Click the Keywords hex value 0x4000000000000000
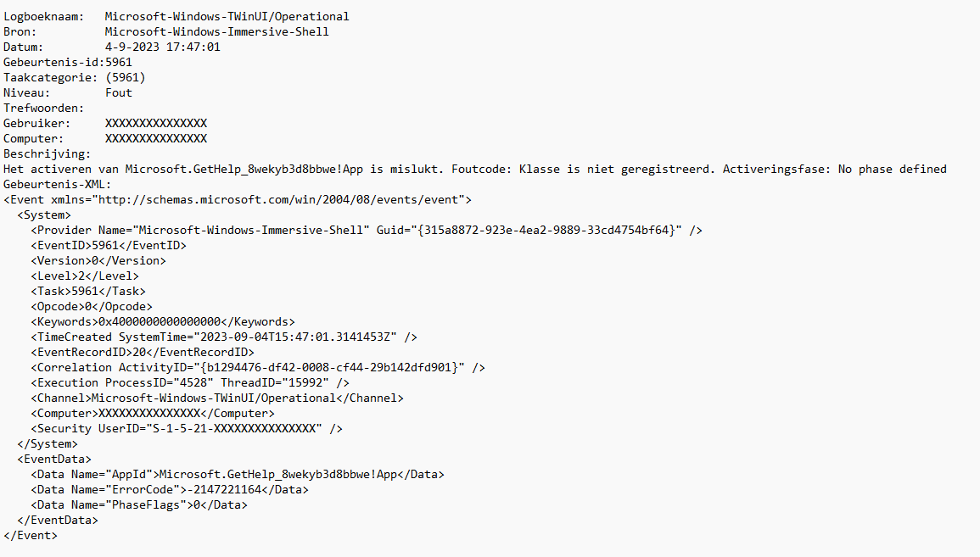The width and height of the screenshot is (980, 557). coord(160,322)
